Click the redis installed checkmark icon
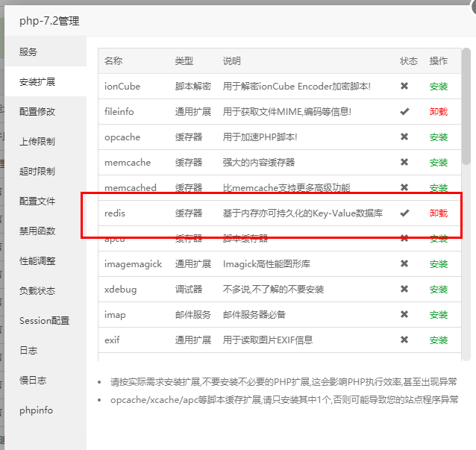The height and width of the screenshot is (450, 476). point(404,213)
